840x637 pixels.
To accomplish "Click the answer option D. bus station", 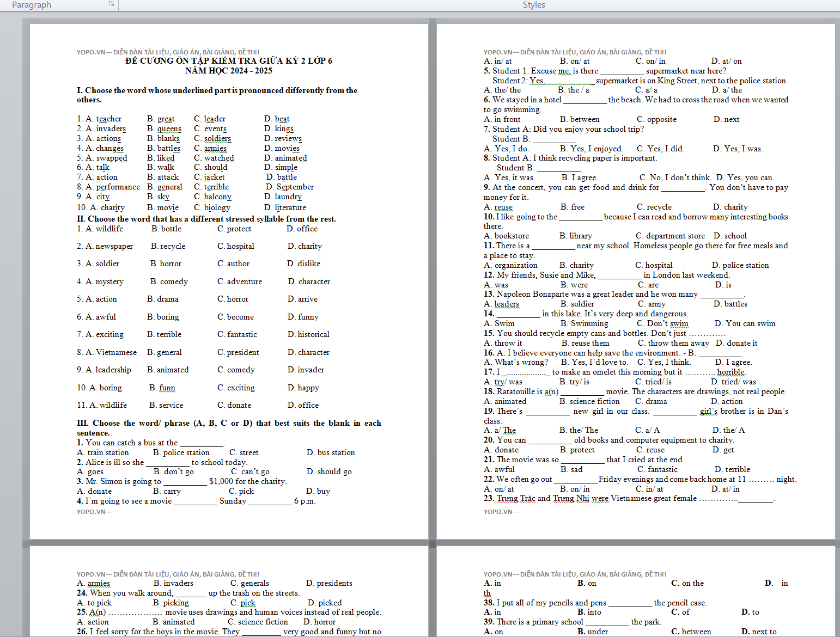I will pyautogui.click(x=330, y=452).
